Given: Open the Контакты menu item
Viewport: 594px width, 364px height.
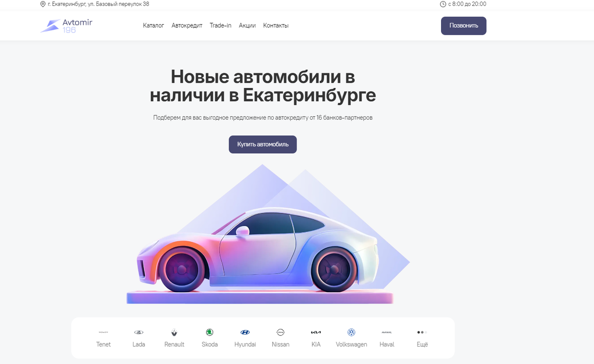Looking at the screenshot, I should pos(276,26).
